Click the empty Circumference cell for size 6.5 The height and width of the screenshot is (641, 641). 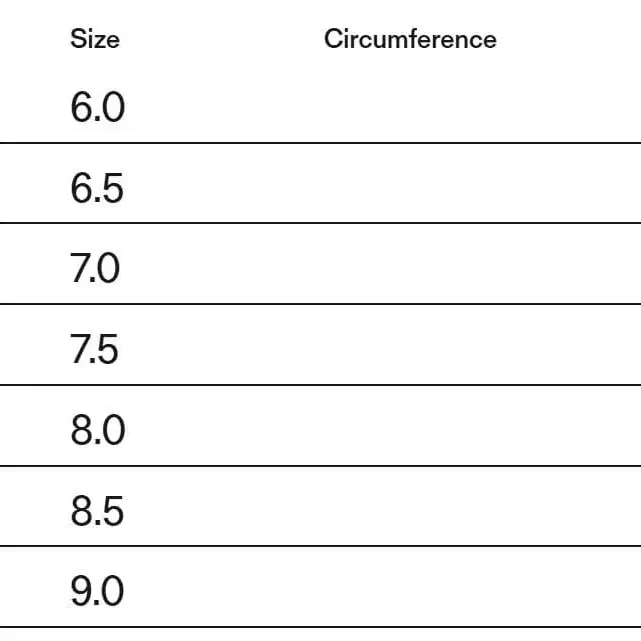pyautogui.click(x=410, y=188)
